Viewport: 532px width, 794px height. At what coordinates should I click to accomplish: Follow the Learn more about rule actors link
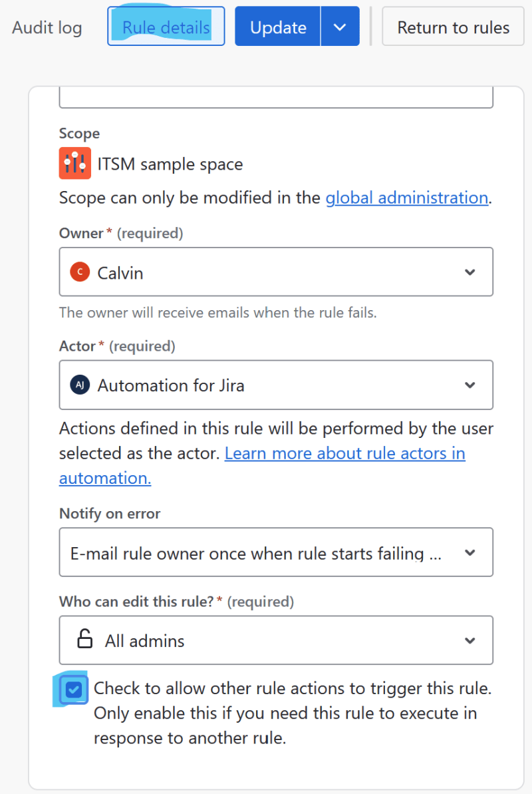pyautogui.click(x=344, y=453)
